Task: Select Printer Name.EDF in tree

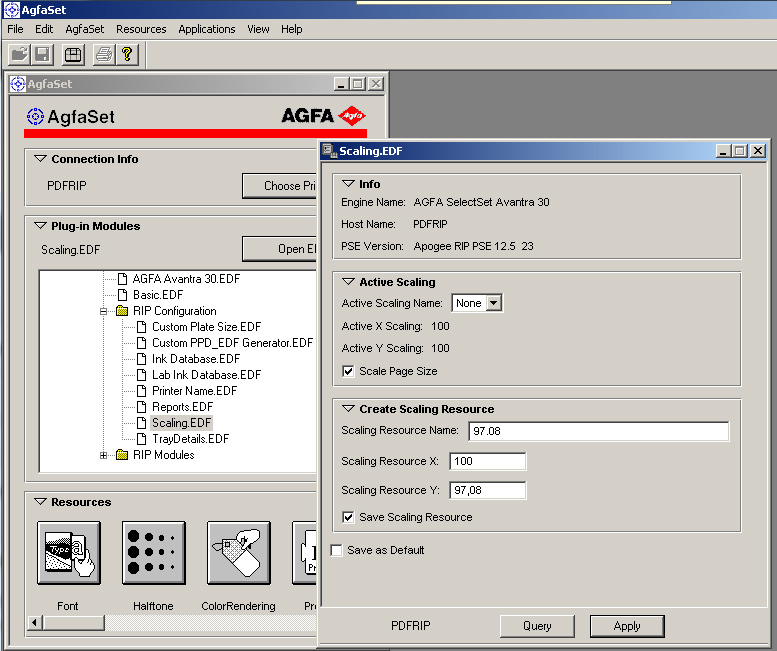Action: point(194,391)
